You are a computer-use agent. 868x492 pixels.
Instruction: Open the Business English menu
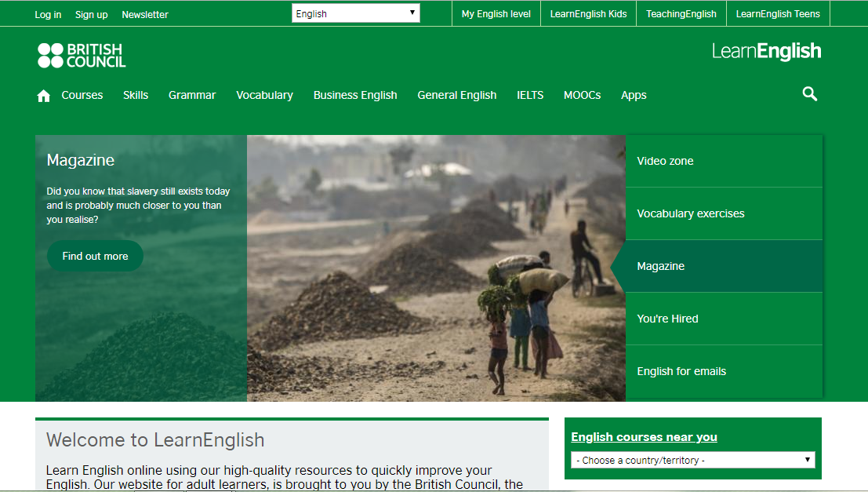click(x=355, y=95)
